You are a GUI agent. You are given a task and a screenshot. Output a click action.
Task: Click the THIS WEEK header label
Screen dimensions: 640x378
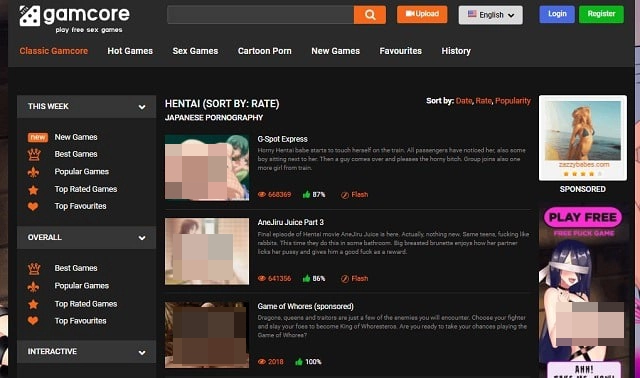tap(48, 107)
